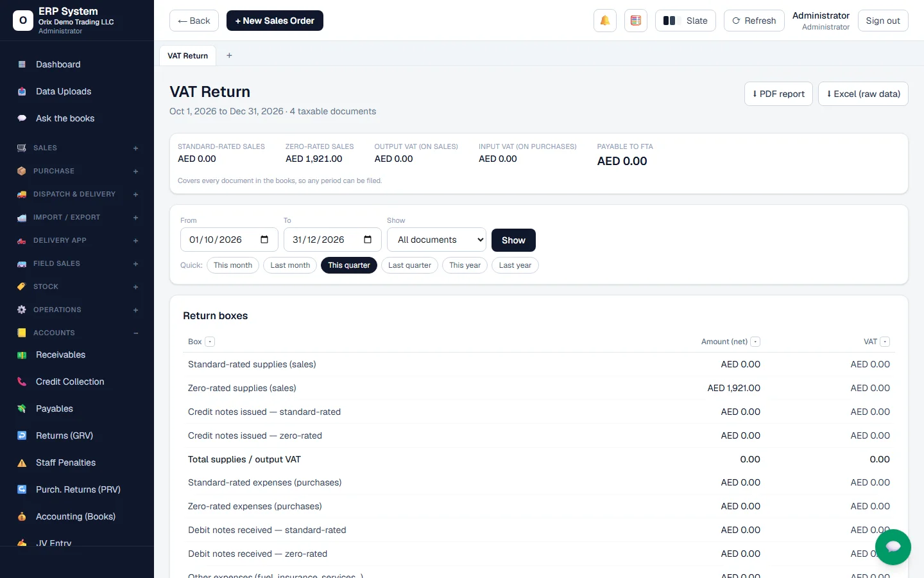924x578 pixels.
Task: Open the From date calendar picker
Action: (x=264, y=240)
